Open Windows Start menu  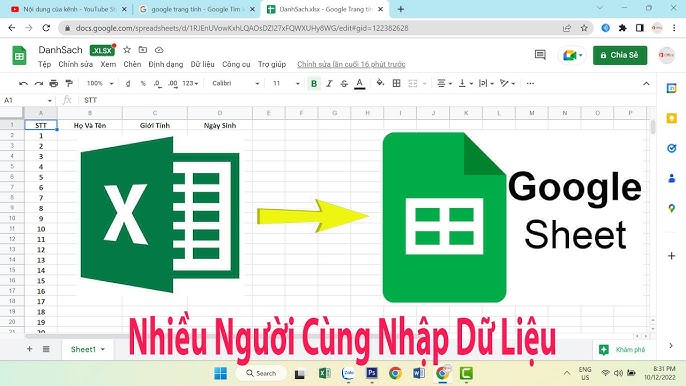coord(220,373)
